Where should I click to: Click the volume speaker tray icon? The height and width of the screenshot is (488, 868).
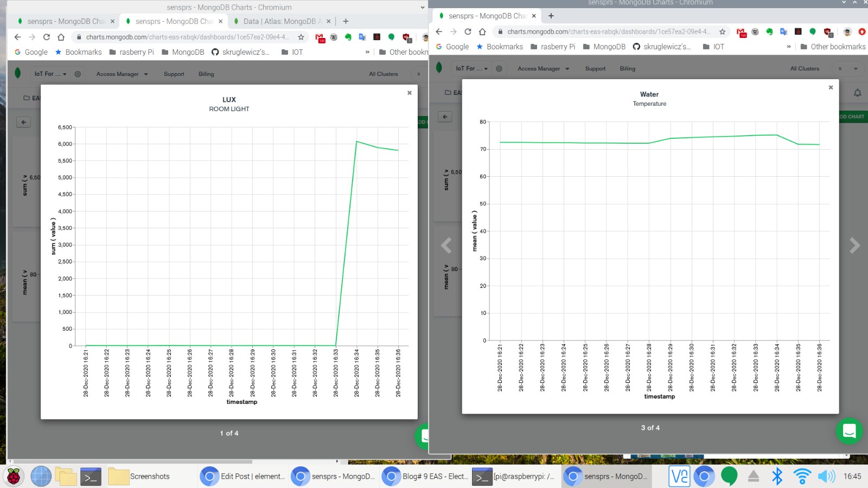click(x=827, y=477)
